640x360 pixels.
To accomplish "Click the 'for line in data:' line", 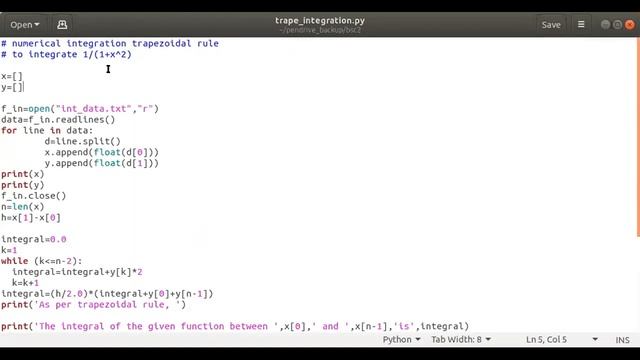I will 47,131.
